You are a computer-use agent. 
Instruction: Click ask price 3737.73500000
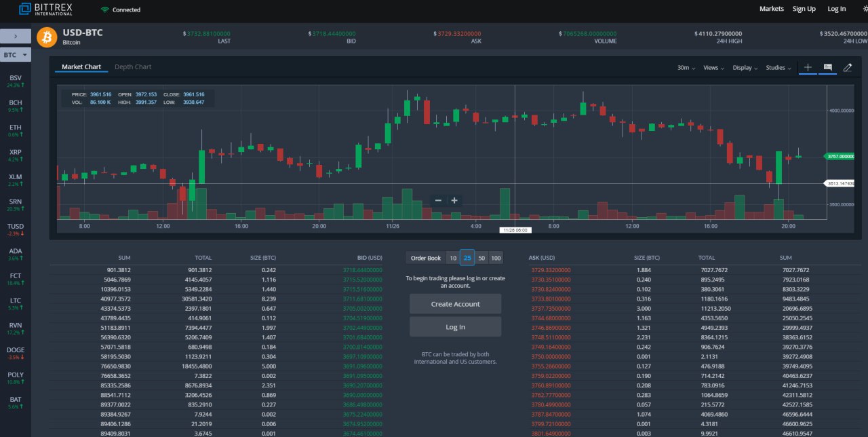tap(551, 308)
